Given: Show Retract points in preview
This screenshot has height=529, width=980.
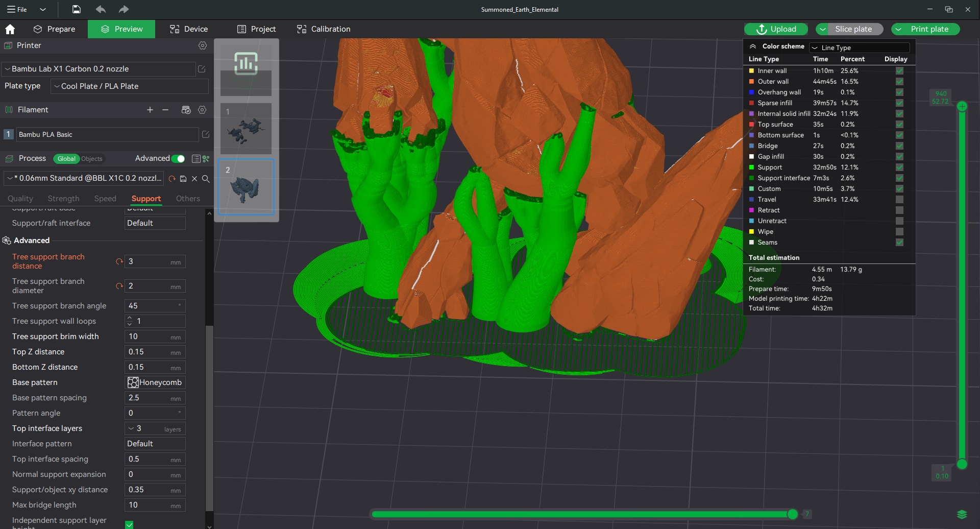Looking at the screenshot, I should (x=899, y=210).
